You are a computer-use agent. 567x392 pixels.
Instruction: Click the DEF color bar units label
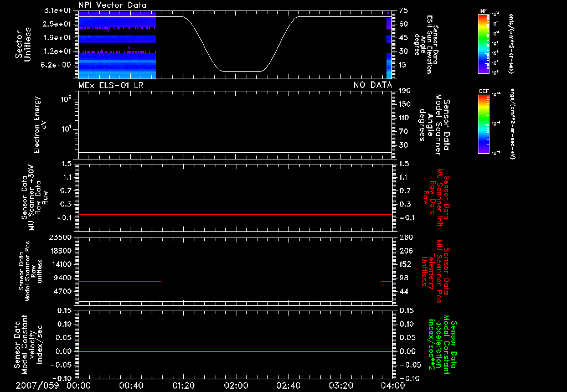tap(513, 124)
